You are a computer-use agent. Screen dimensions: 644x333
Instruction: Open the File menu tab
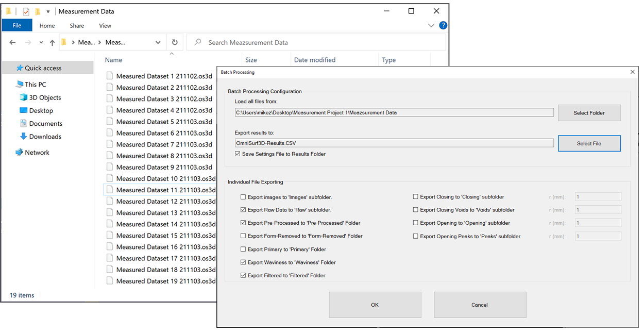point(17,25)
